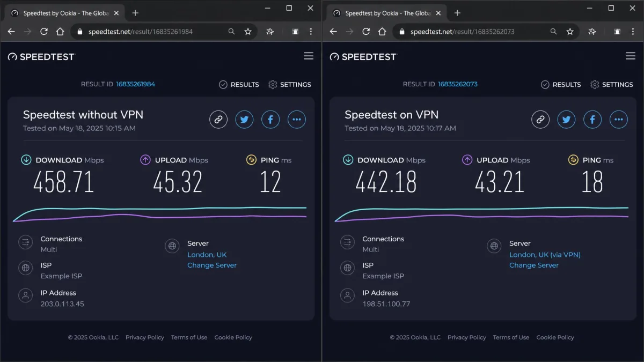
Task: Open Cookie Policy in left window footer
Action: point(233,337)
